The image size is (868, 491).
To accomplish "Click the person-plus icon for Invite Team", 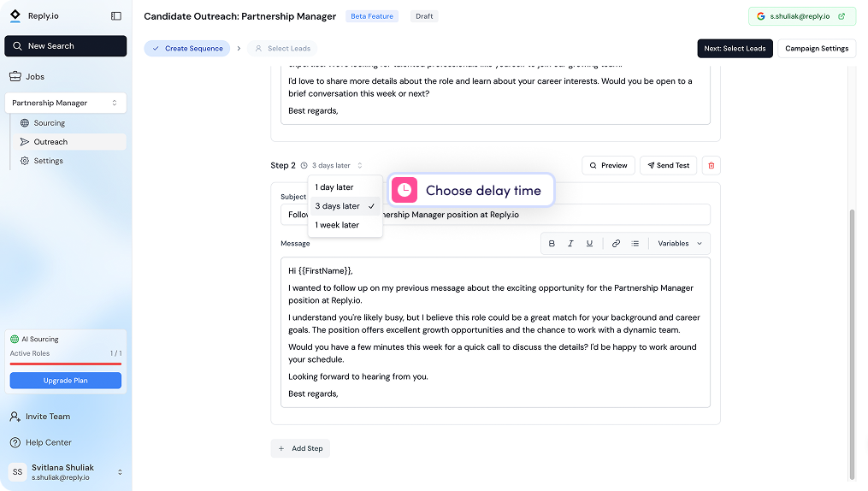I will click(x=15, y=417).
